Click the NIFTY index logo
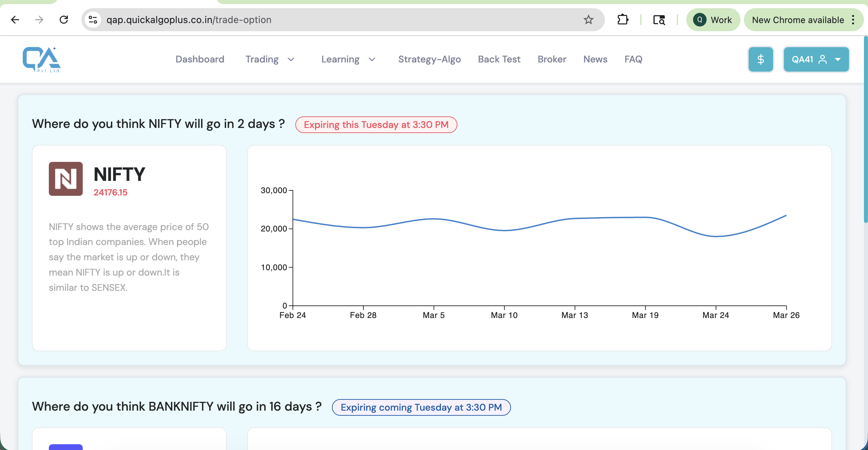868x450 pixels. click(x=66, y=179)
